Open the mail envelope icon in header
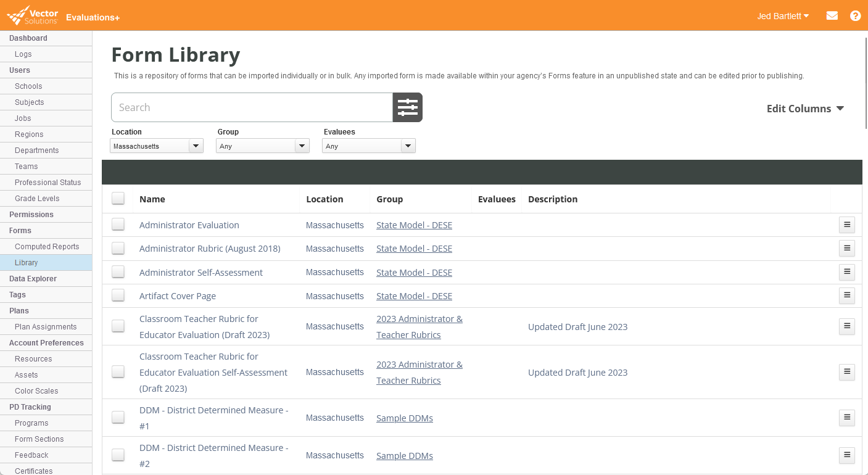 (832, 16)
